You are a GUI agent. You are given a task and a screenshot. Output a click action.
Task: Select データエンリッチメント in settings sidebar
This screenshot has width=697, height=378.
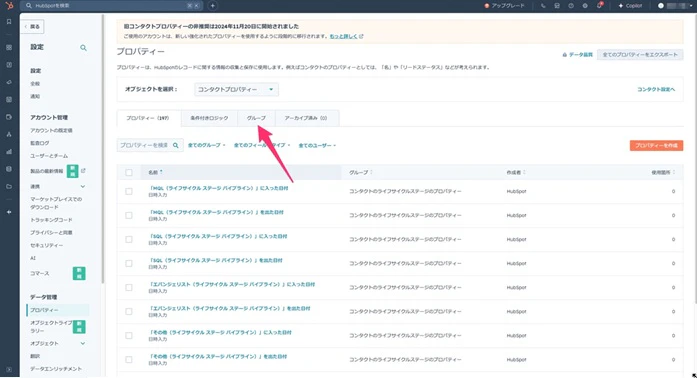(56, 369)
